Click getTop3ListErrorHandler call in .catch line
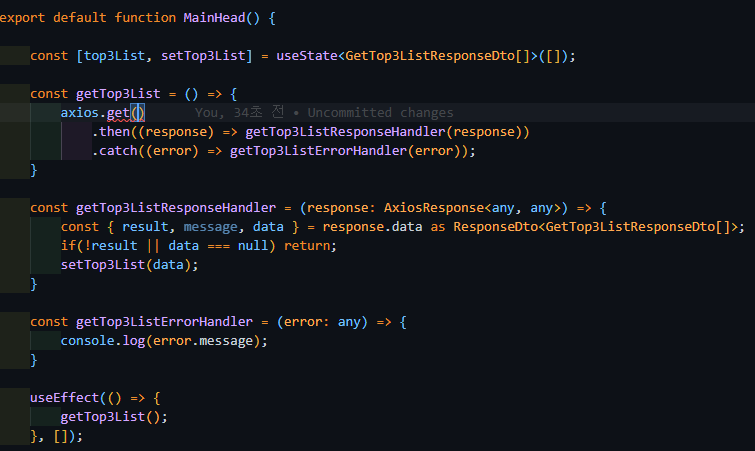This screenshot has height=451, width=755. pyautogui.click(x=318, y=151)
